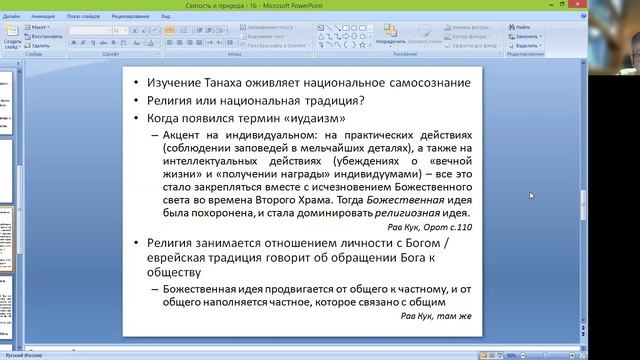Click the Decrease List Level icon

200,31
